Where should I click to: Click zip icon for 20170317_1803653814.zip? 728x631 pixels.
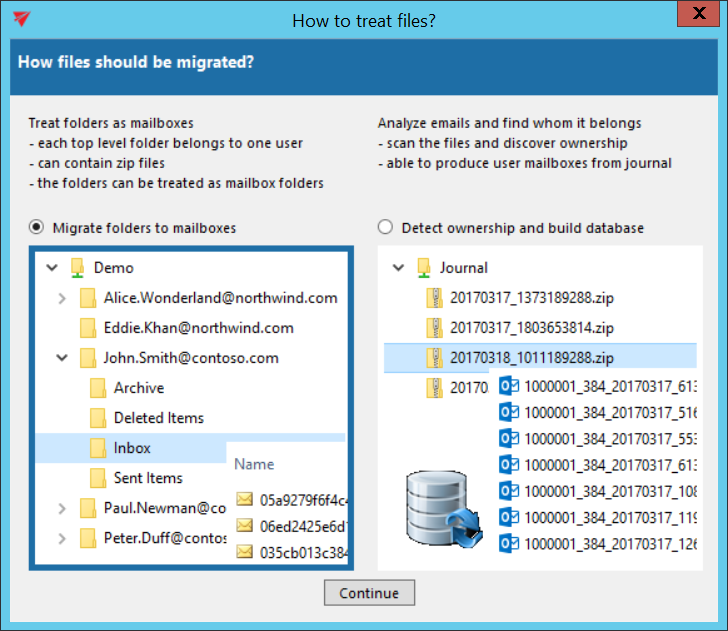(434, 328)
